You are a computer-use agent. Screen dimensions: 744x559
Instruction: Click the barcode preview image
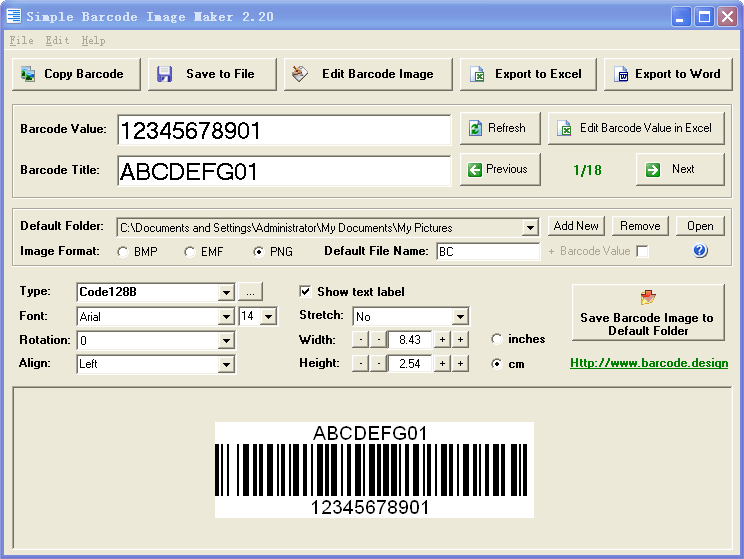[374, 470]
